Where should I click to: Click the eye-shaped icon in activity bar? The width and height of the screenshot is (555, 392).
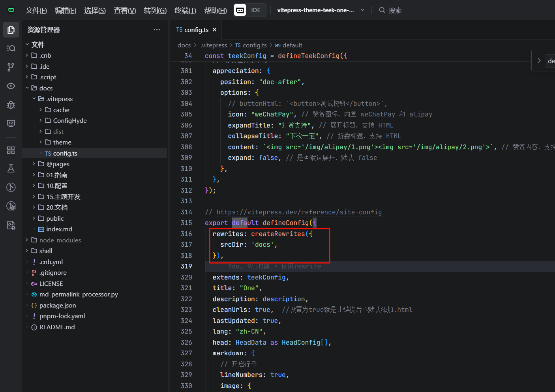pos(11,86)
